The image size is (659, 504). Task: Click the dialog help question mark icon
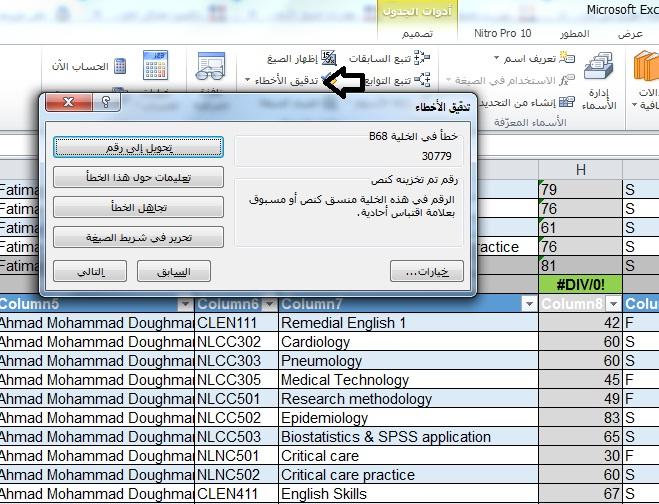point(106,102)
